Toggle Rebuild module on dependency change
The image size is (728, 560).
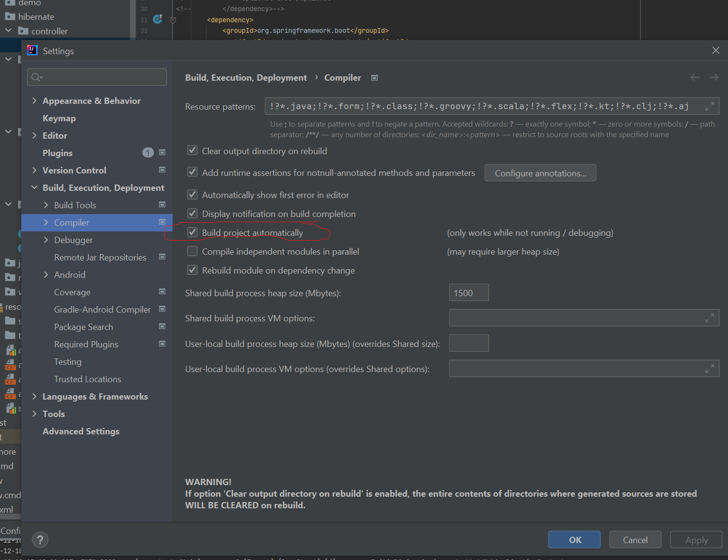click(x=192, y=270)
